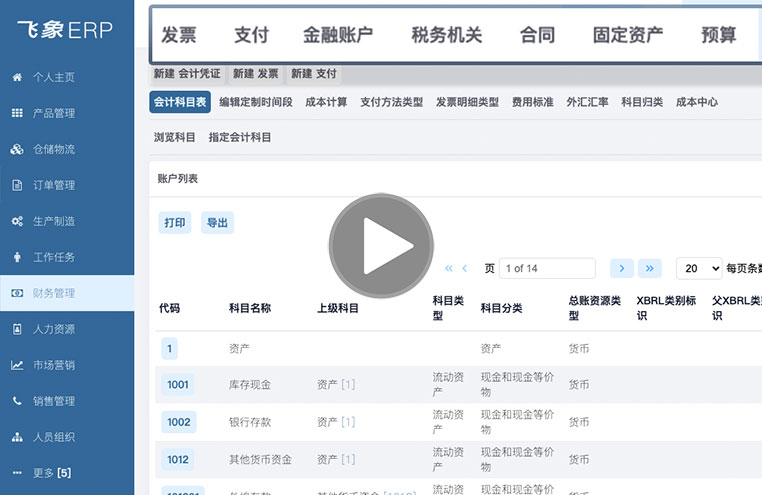Click the 仓储物流 boxes icon

click(17, 149)
